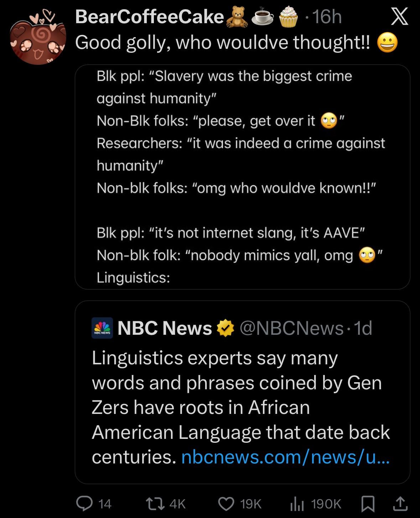Click the reply comment icon
This screenshot has width=420, height=518.
(x=85, y=503)
